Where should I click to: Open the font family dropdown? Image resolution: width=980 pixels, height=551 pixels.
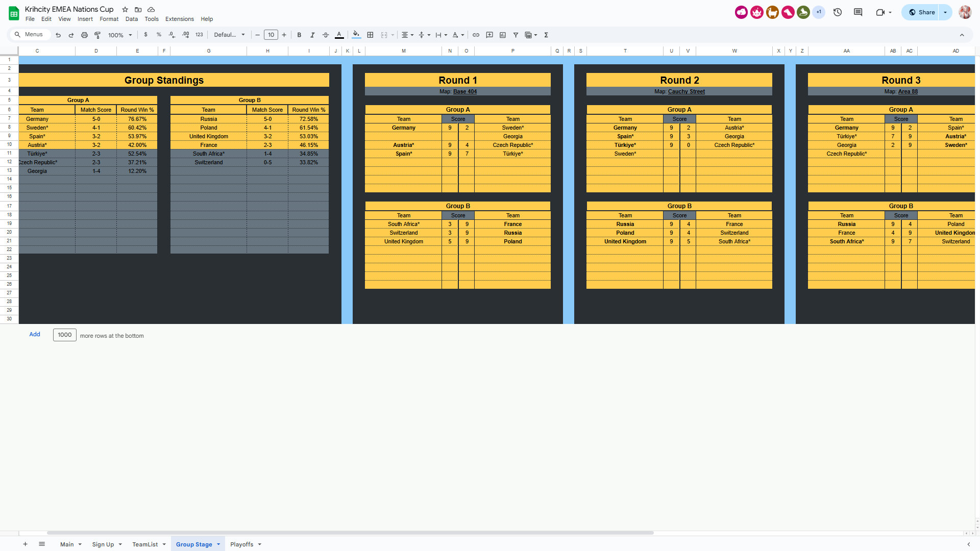click(229, 35)
